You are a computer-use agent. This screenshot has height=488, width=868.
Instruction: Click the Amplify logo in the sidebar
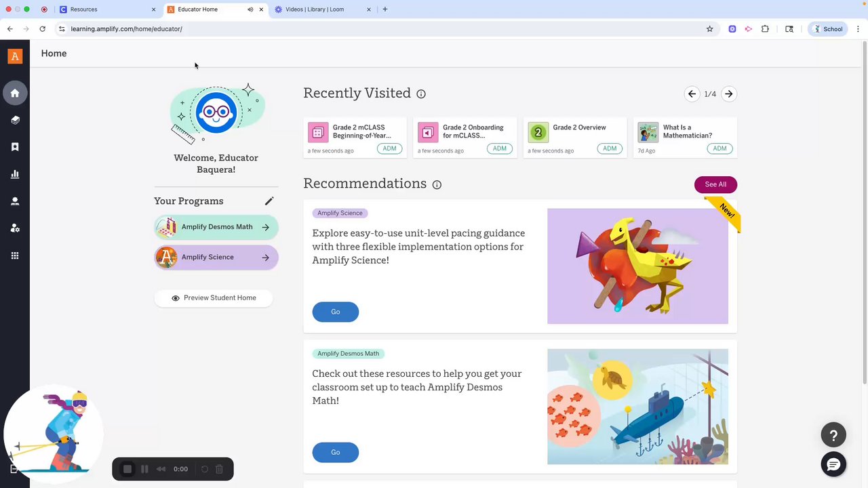coord(15,56)
